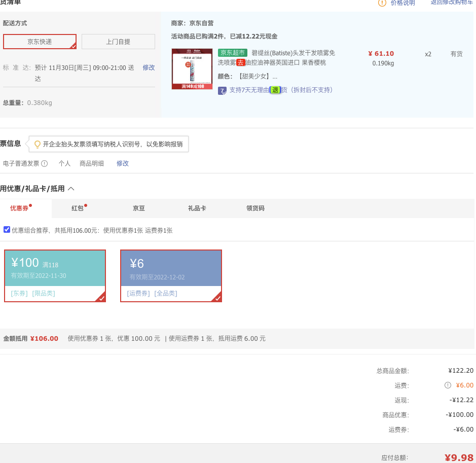Click 修改 for invoice information

tap(123, 163)
